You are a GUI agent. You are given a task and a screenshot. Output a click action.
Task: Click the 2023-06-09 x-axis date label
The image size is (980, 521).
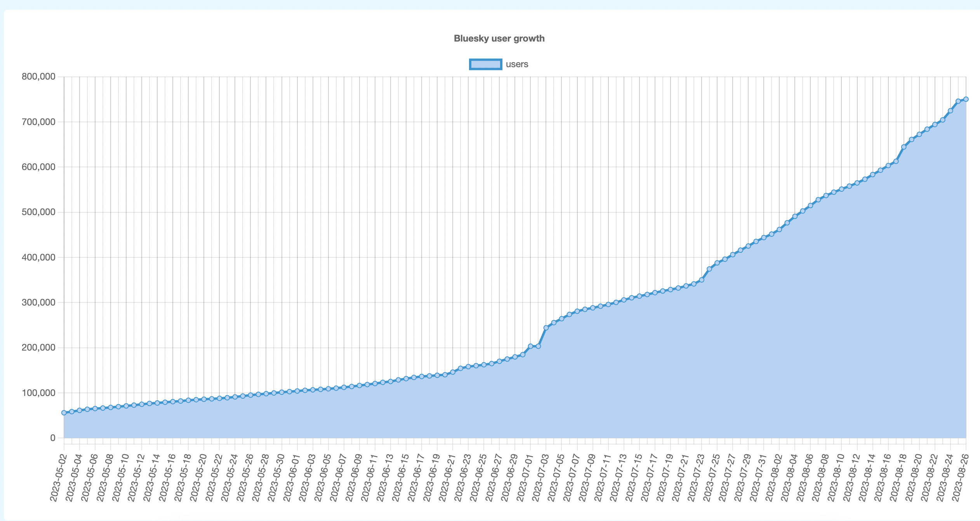click(x=354, y=478)
